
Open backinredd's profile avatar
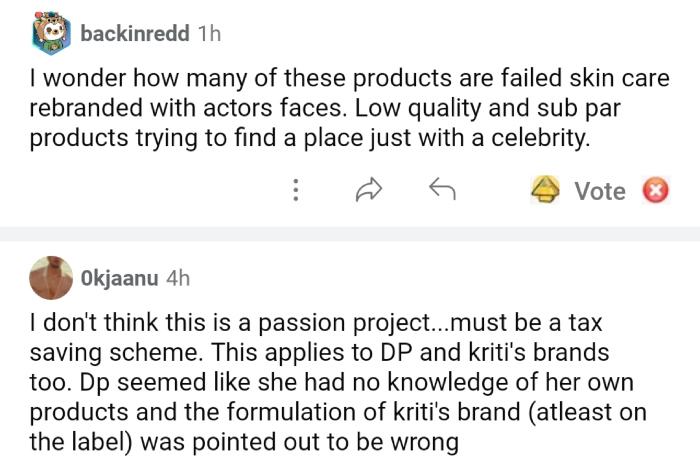pos(51,34)
